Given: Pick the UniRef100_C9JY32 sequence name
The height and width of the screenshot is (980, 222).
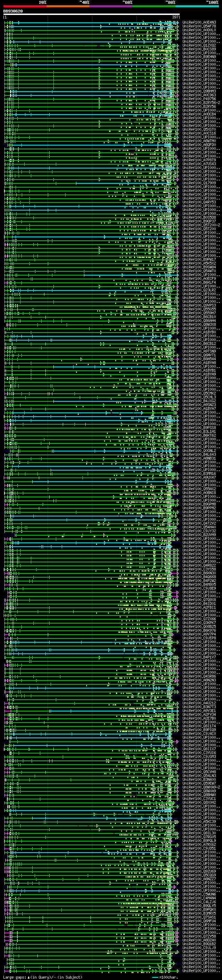Looking at the screenshot, I should click(199, 531).
